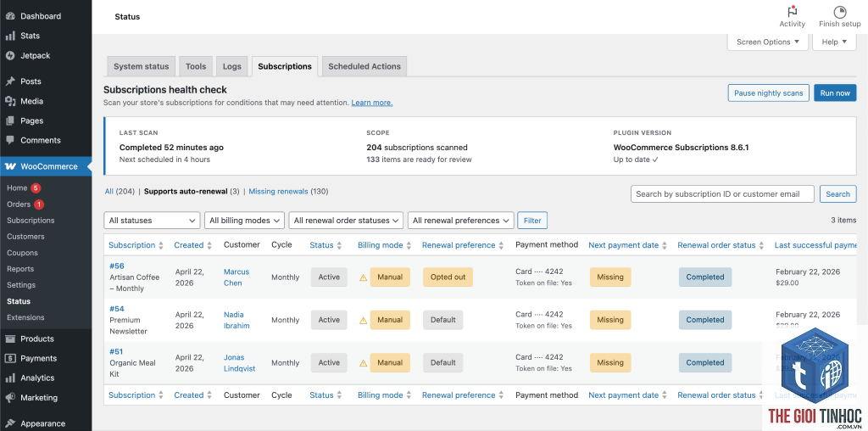Image resolution: width=868 pixels, height=431 pixels.
Task: Click the Media icon in sidebar
Action: (10, 101)
